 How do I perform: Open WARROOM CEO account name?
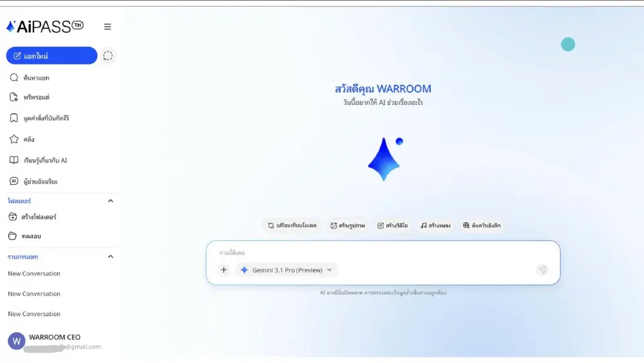[55, 337]
